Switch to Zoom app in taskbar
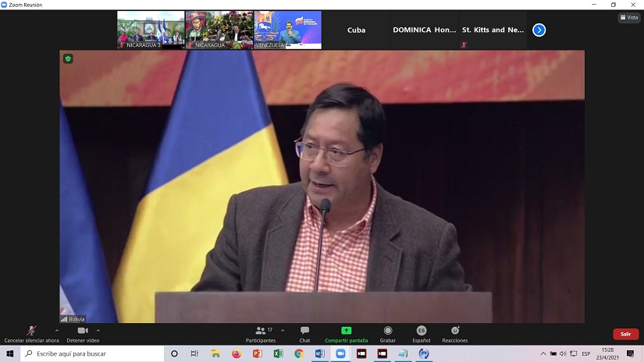644x362 pixels. (x=340, y=353)
